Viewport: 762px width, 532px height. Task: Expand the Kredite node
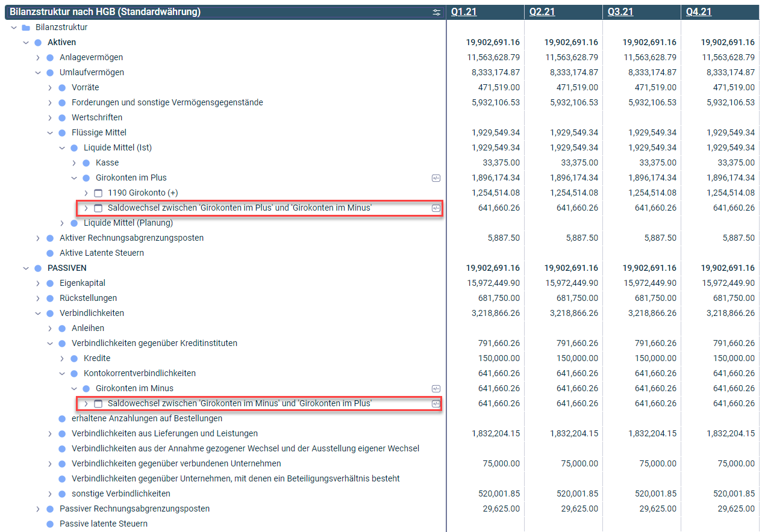pos(62,358)
